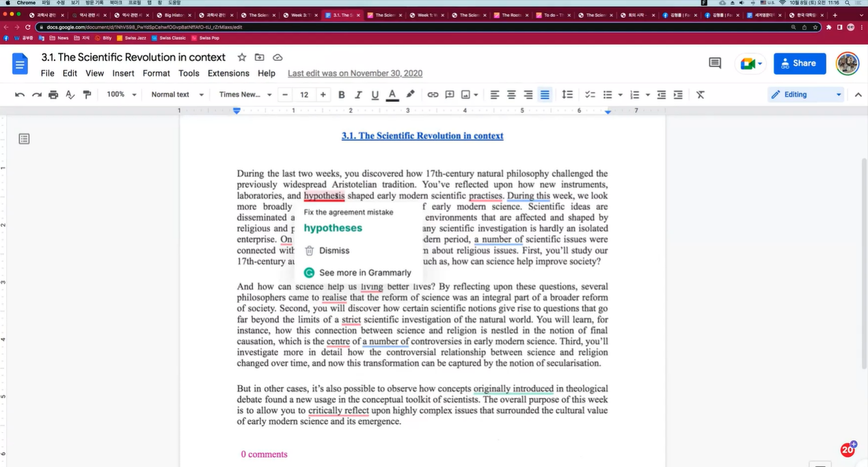This screenshot has height=467, width=868.
Task: Increase font size with plus button
Action: pos(323,94)
